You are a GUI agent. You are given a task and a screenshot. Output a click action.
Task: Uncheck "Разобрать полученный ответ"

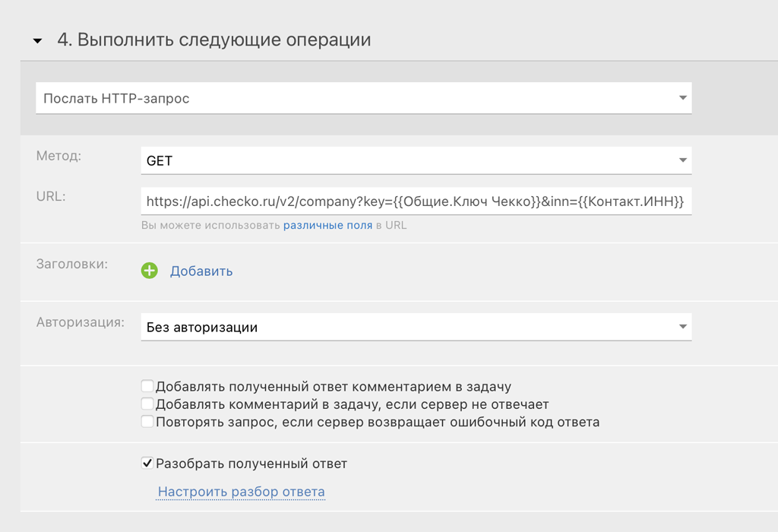click(x=147, y=462)
